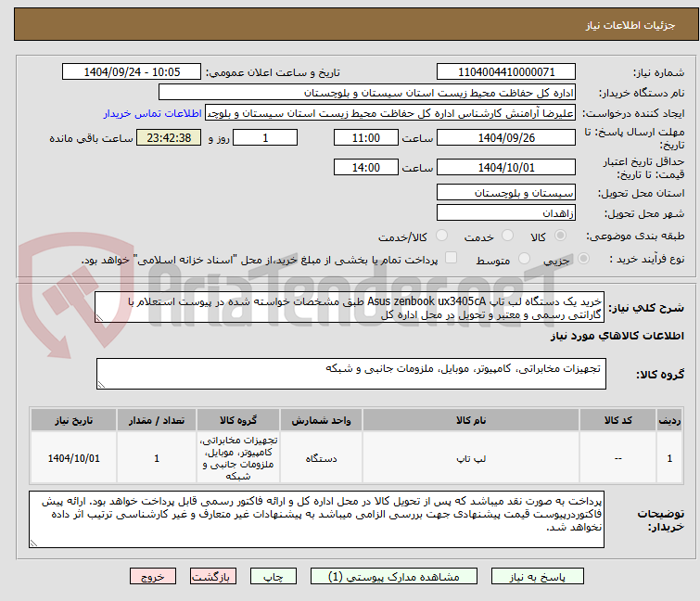Click the remaining time 23:42:38 field
The width and height of the screenshot is (700, 601).
tap(169, 138)
